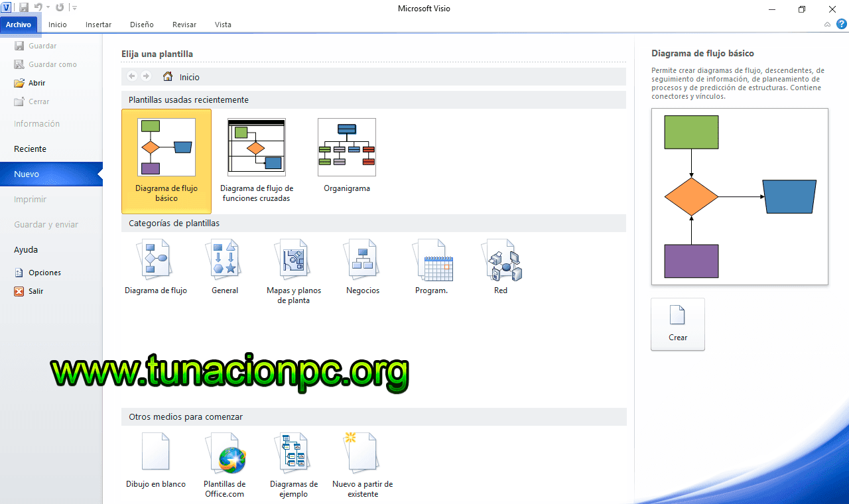Open the Red template category
Image resolution: width=849 pixels, height=504 pixels.
point(501,267)
